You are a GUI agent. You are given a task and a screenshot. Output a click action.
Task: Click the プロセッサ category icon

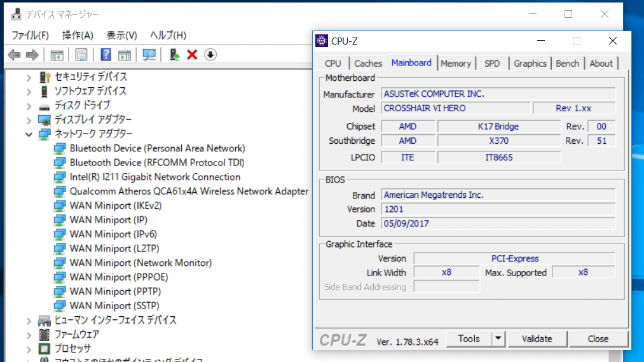[x=45, y=349]
